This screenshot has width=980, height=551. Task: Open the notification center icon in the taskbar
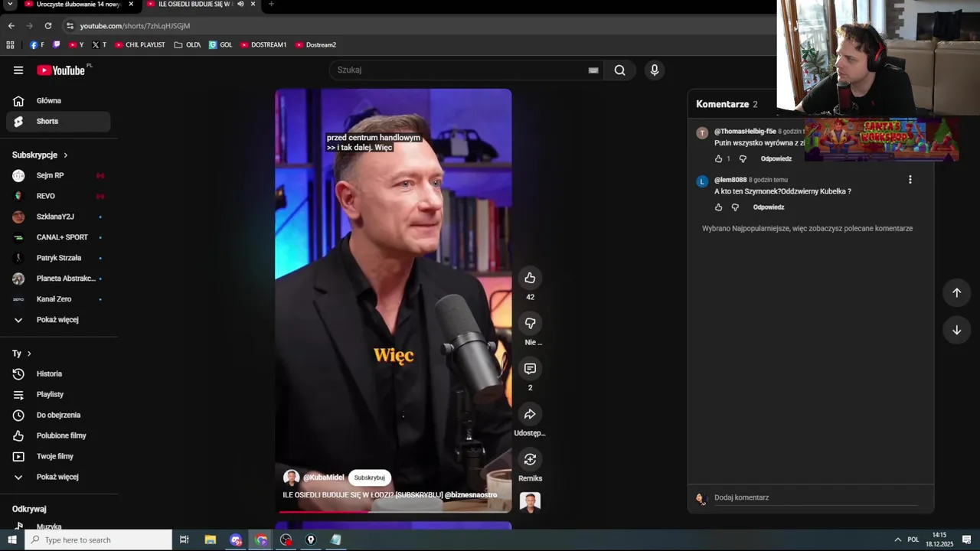(967, 540)
